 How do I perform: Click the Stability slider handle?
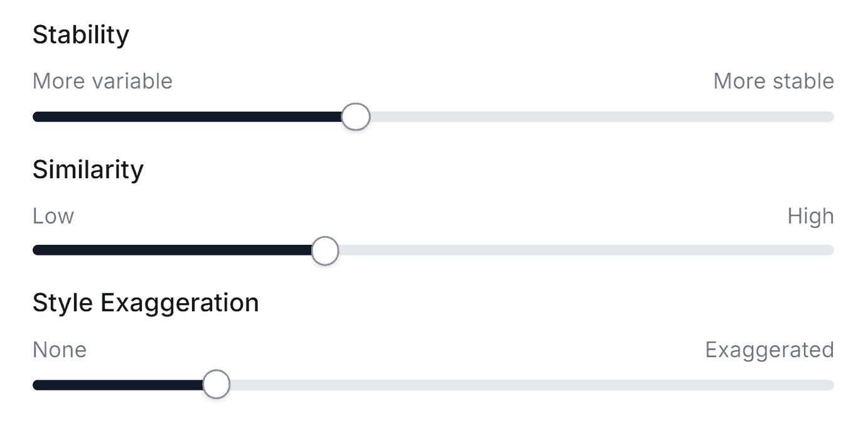pyautogui.click(x=356, y=117)
